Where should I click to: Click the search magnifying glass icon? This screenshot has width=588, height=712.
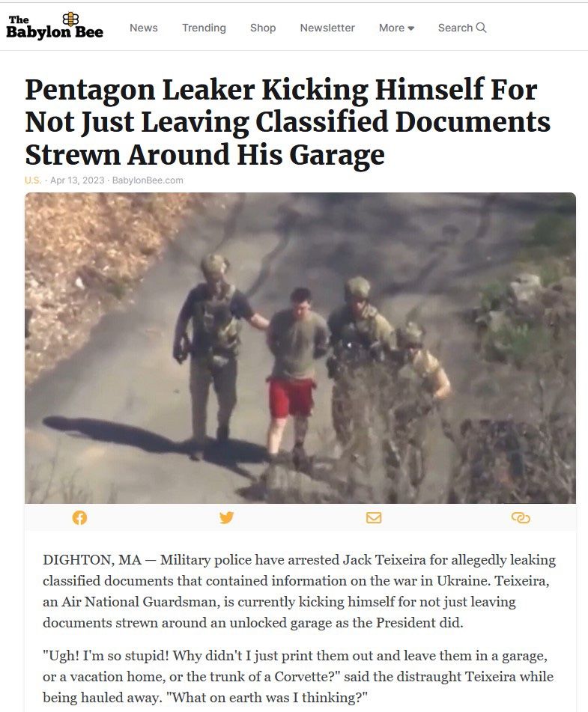(x=481, y=28)
